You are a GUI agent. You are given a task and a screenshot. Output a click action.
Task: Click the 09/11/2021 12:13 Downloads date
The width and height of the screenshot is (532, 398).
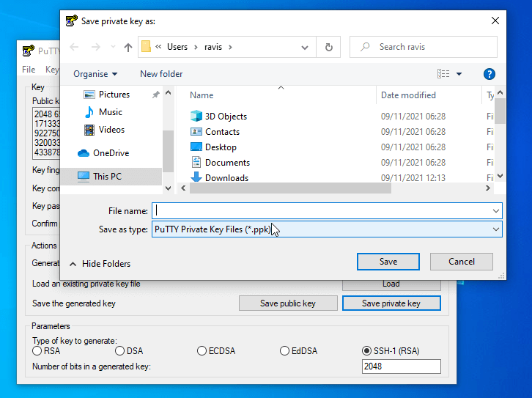[x=413, y=178]
